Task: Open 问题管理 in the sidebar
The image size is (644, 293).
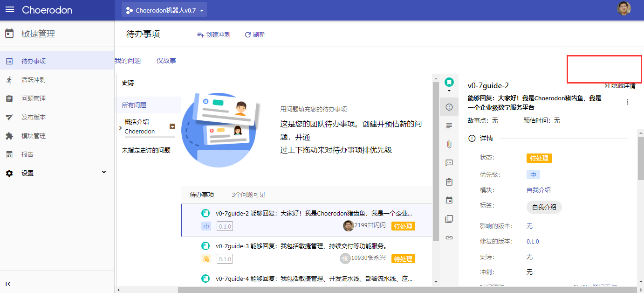Action: [57, 98]
